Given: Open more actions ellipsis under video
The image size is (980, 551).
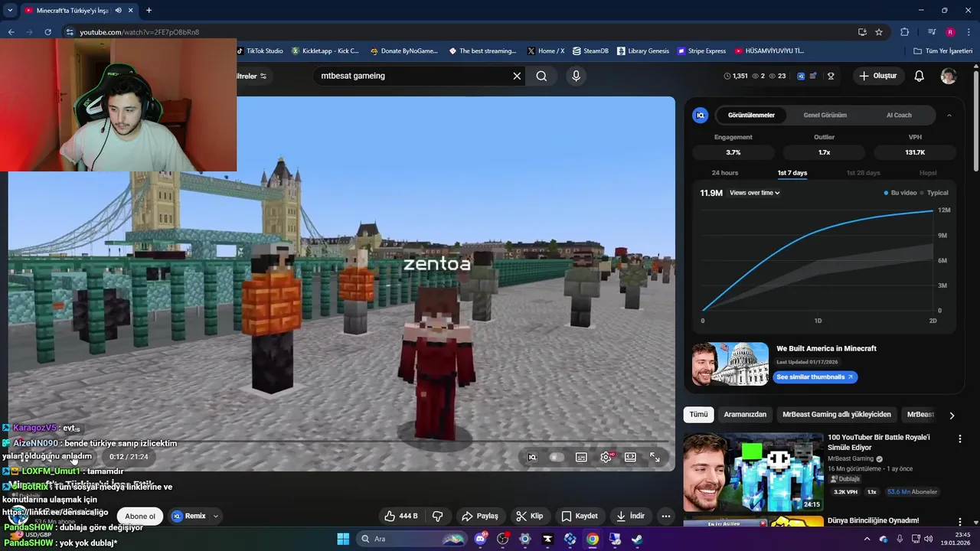Looking at the screenshot, I should pyautogui.click(x=666, y=516).
